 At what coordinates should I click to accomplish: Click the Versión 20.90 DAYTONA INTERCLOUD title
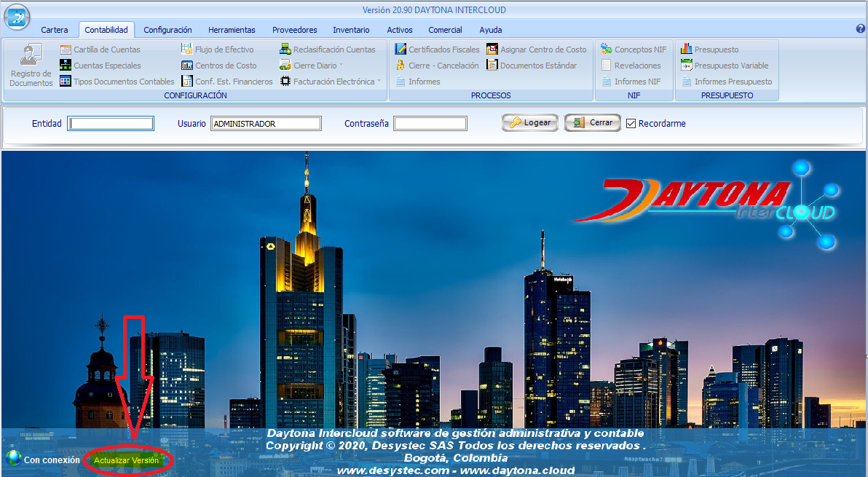(x=434, y=10)
